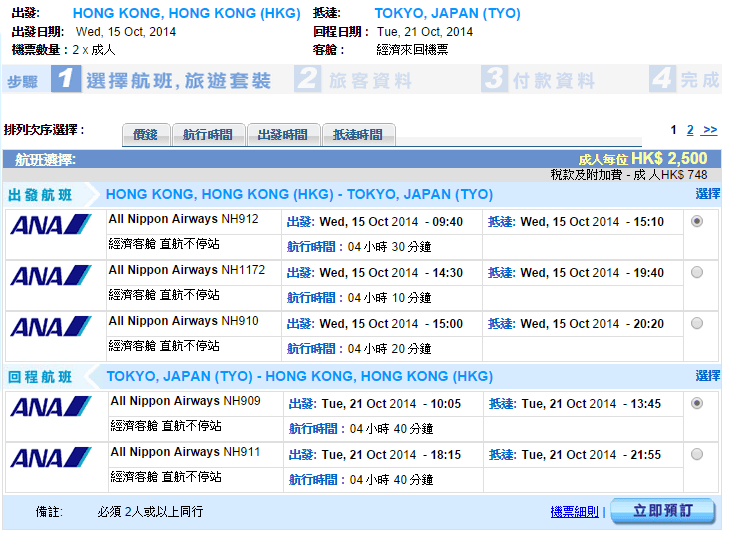Sort flights by 航行時間 tab
The height and width of the screenshot is (535, 729).
pyautogui.click(x=208, y=135)
